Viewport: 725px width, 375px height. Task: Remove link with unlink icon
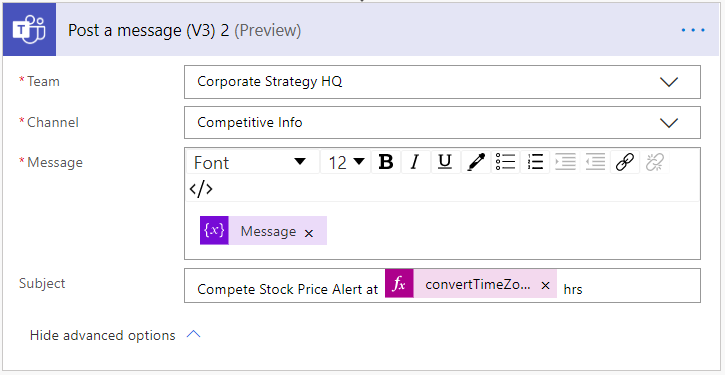click(655, 162)
